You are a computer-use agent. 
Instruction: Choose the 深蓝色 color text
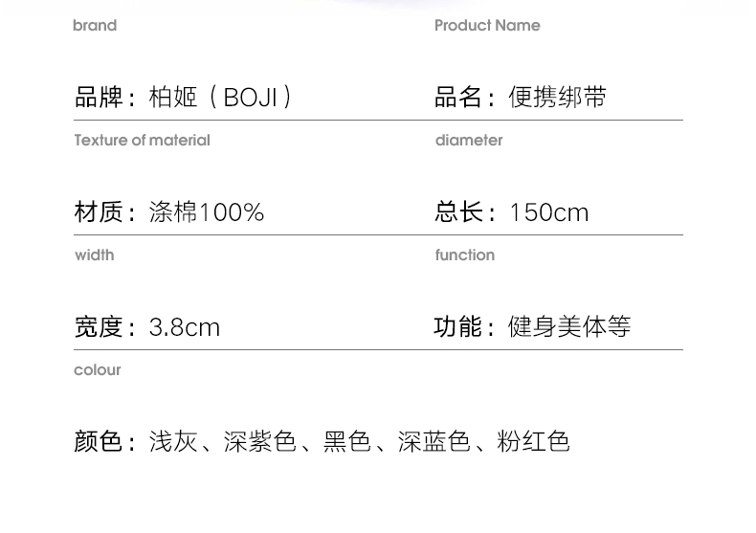(x=434, y=441)
